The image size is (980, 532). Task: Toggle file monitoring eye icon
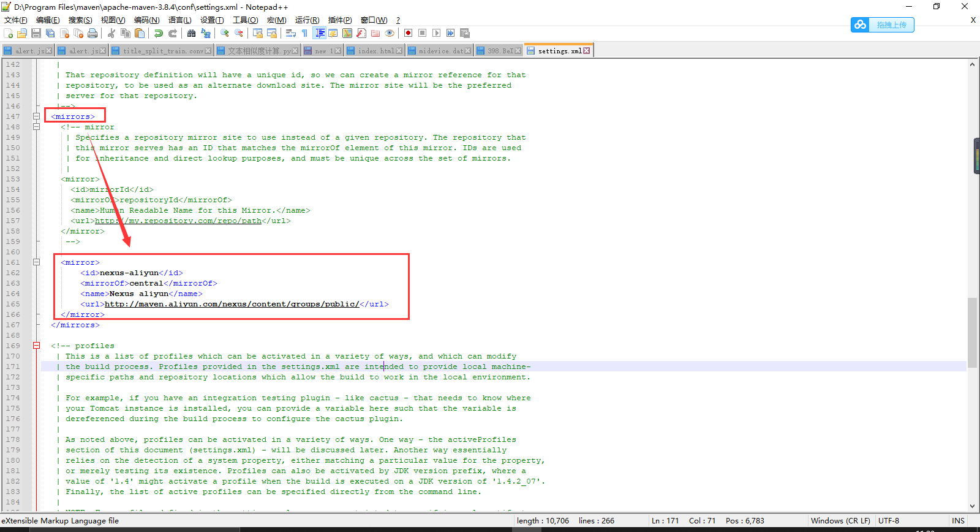pos(390,33)
